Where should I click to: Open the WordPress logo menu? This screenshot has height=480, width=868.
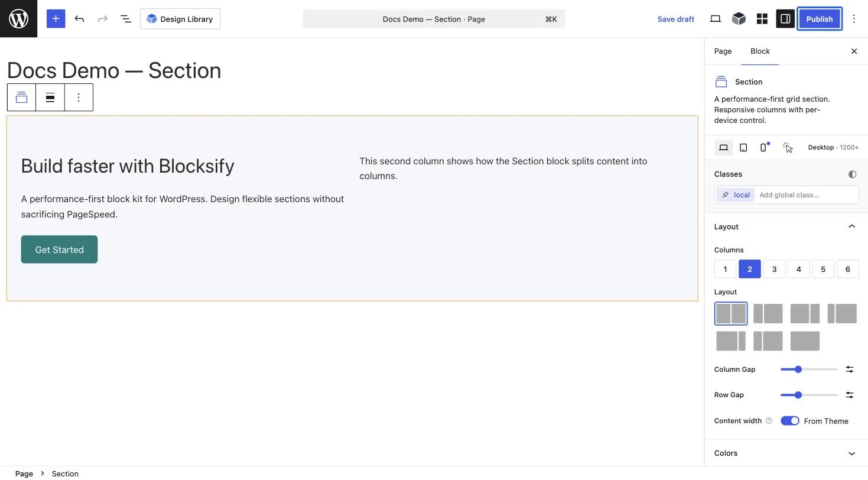tap(18, 19)
